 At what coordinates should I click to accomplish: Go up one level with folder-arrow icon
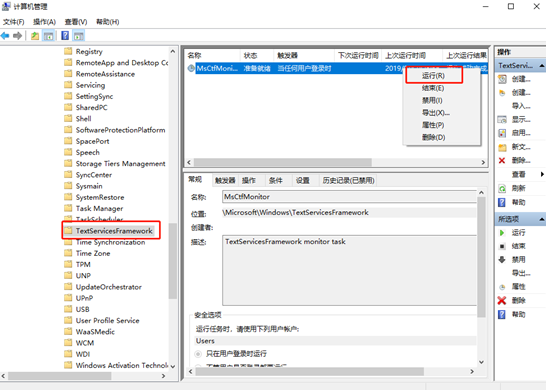pyautogui.click(x=35, y=36)
